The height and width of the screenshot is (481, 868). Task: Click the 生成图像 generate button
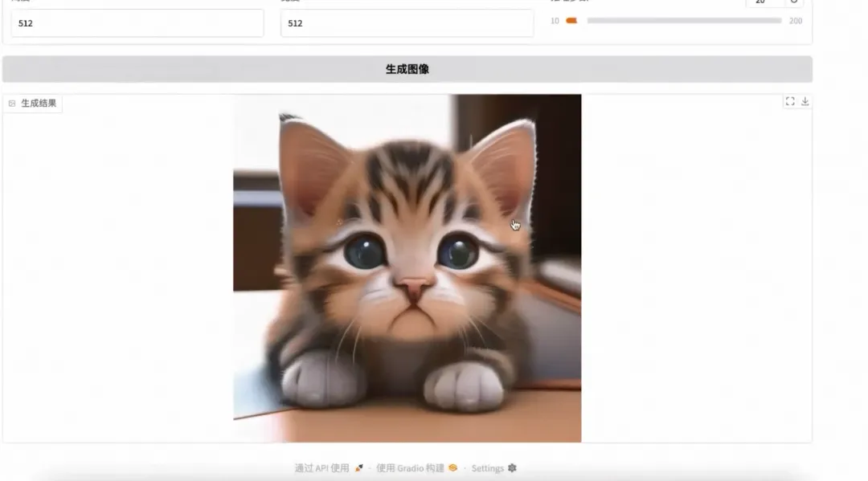click(407, 69)
